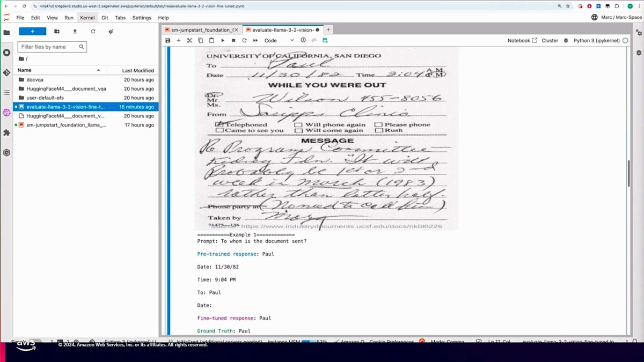
Task: Click the Marc / Marc-Space label
Action: [616, 18]
